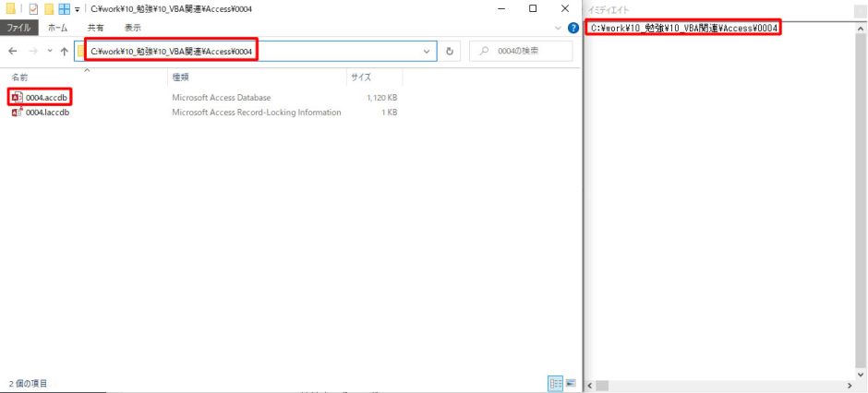The height and width of the screenshot is (393, 868).
Task: Open the ファイル menu
Action: click(x=19, y=28)
